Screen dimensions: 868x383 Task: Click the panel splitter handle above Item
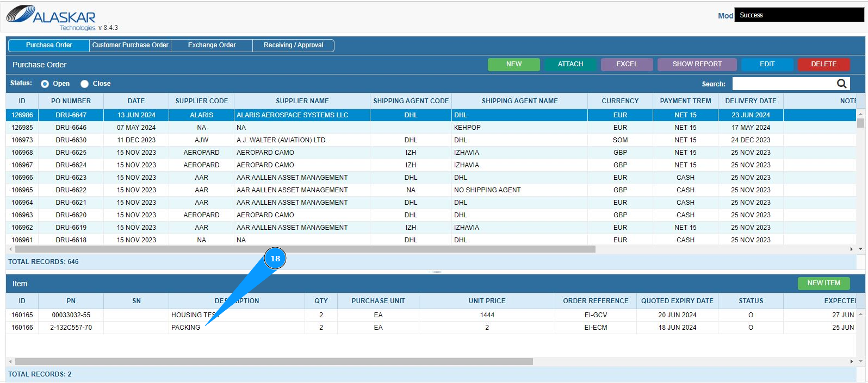(x=436, y=272)
